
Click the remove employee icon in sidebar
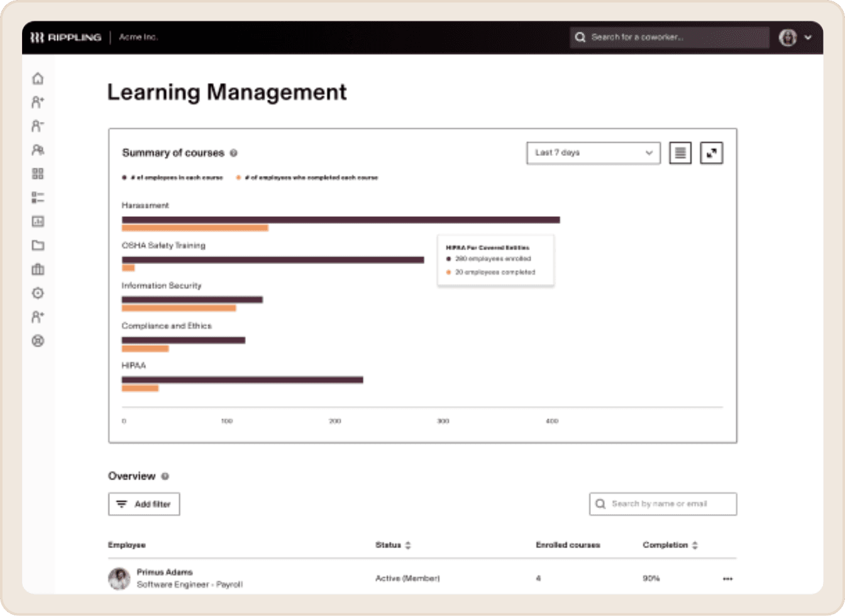(38, 126)
